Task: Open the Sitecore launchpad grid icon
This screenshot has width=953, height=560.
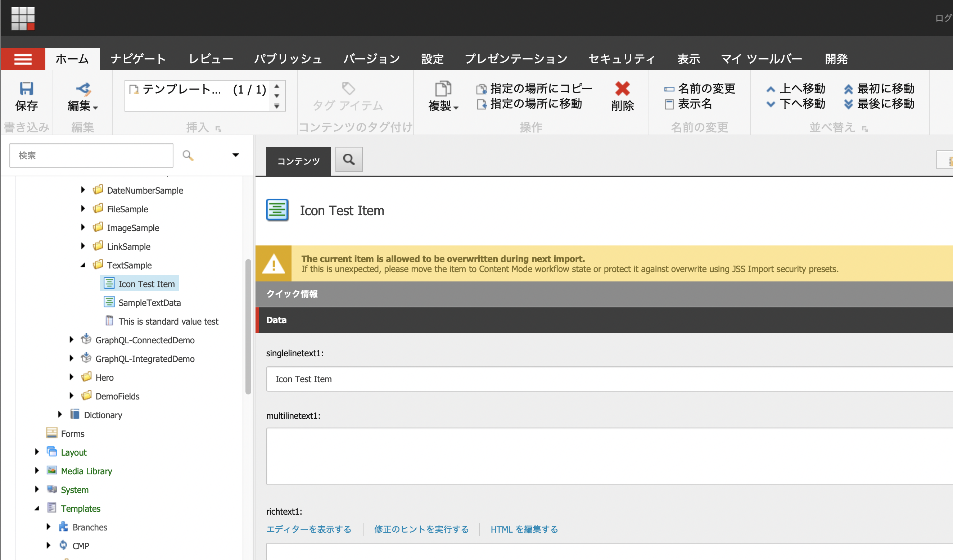Action: point(23,18)
